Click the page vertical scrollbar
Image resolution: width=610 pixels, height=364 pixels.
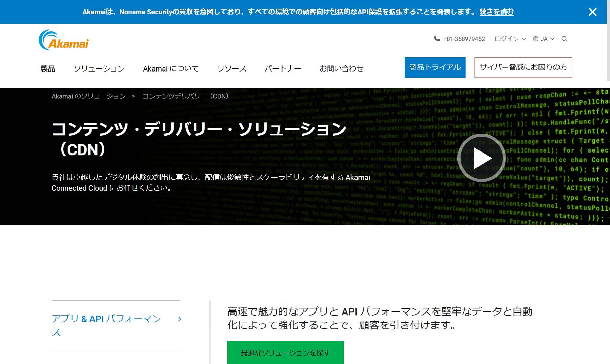[608, 41]
